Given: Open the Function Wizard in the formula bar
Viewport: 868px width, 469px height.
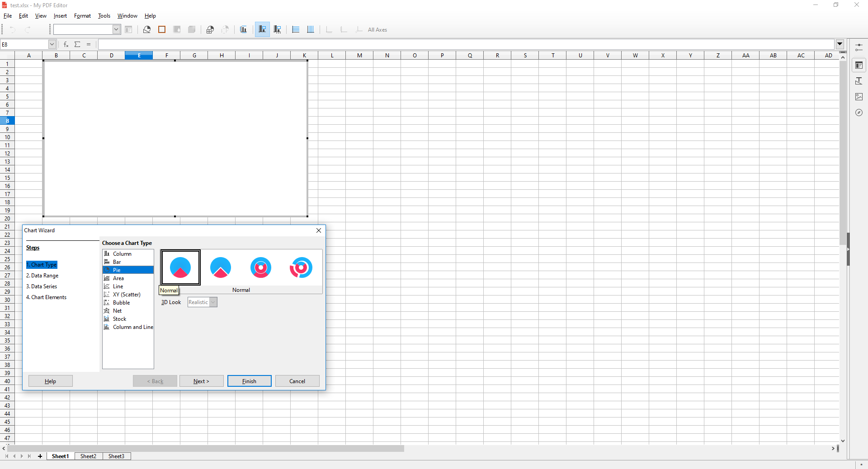Looking at the screenshot, I should (66, 44).
